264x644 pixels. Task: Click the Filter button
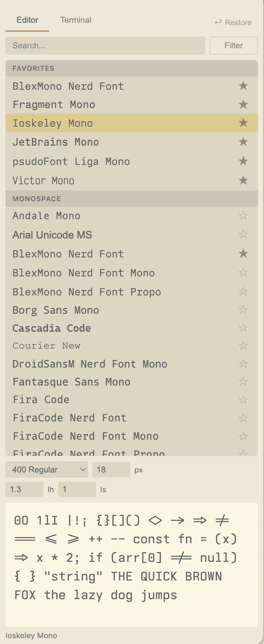233,45
